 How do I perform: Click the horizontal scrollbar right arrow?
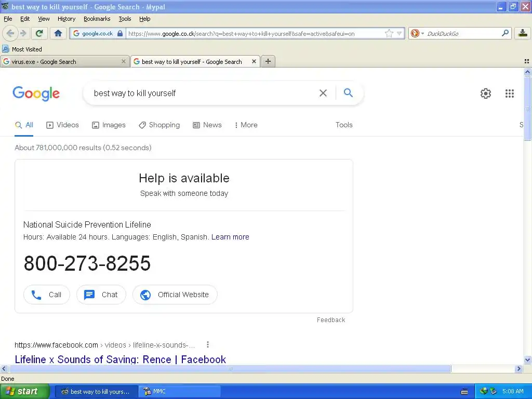[518, 368]
